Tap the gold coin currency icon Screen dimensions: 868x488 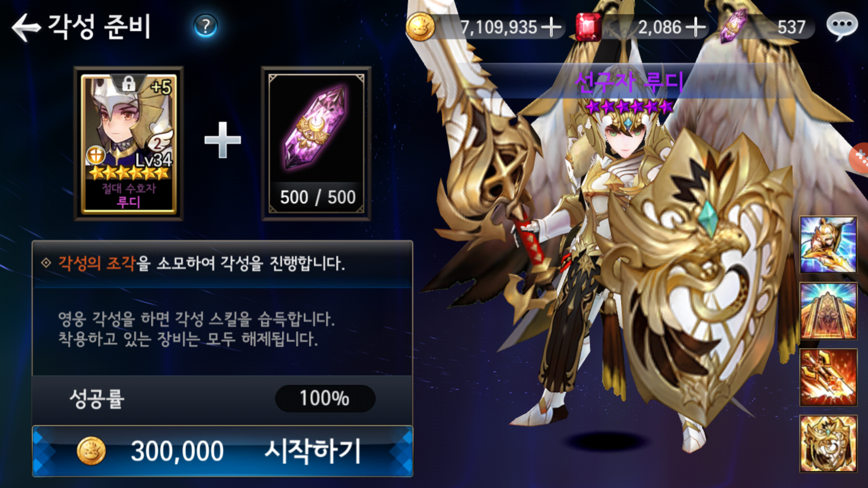click(x=420, y=26)
